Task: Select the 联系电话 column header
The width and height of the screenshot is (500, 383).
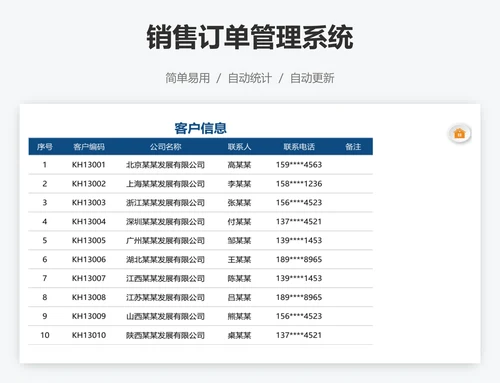Action: 299,147
